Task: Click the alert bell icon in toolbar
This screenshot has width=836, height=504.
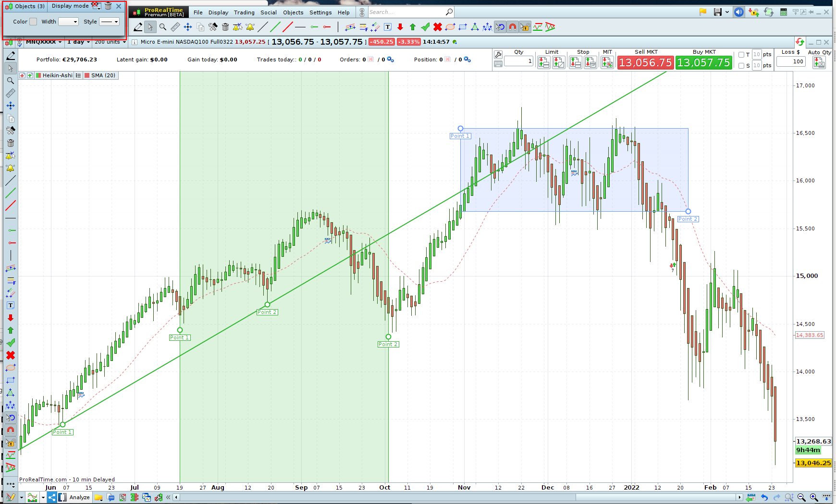Action: click(250, 27)
